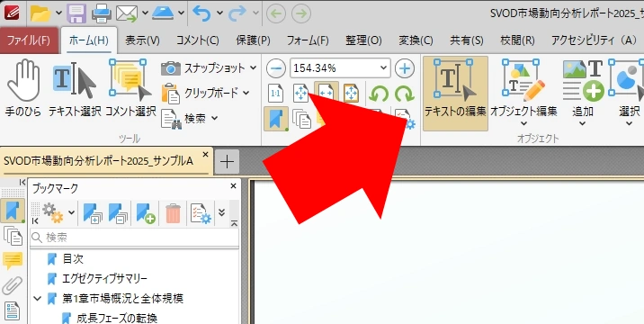Set the 1:1 actual size view

[x=275, y=94]
